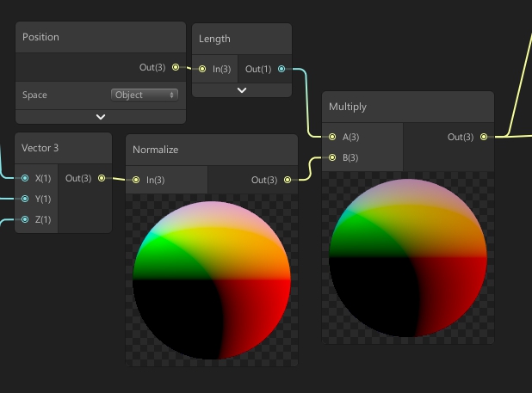This screenshot has width=532, height=393.
Task: Click the Multiply node's Out(3) output port
Action: [483, 137]
